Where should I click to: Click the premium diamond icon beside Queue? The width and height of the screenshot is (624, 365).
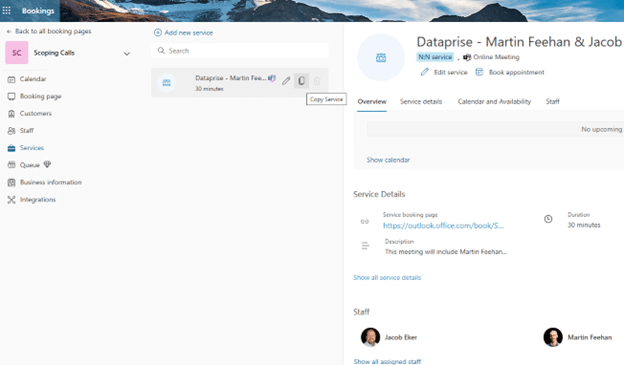pyautogui.click(x=47, y=164)
